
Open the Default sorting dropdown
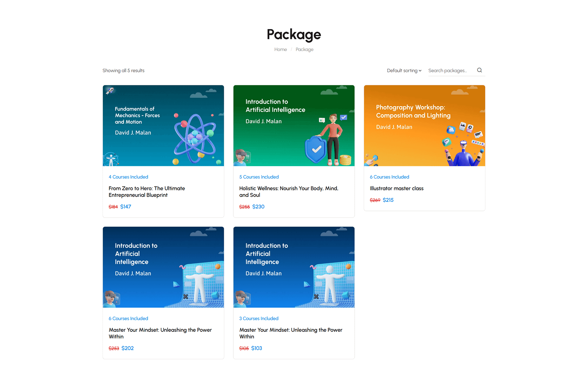pos(404,71)
